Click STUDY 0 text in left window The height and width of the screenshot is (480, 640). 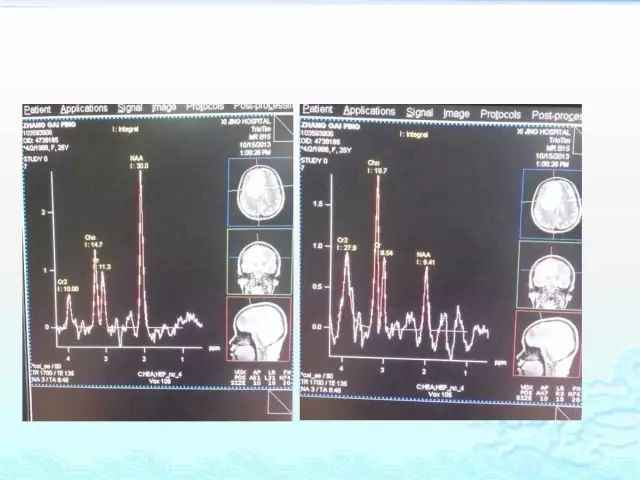tap(36, 159)
